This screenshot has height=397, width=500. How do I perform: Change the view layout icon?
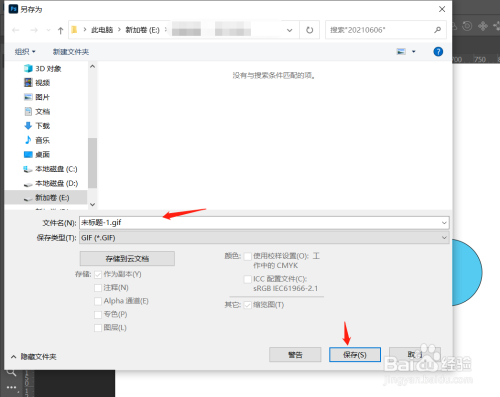401,51
